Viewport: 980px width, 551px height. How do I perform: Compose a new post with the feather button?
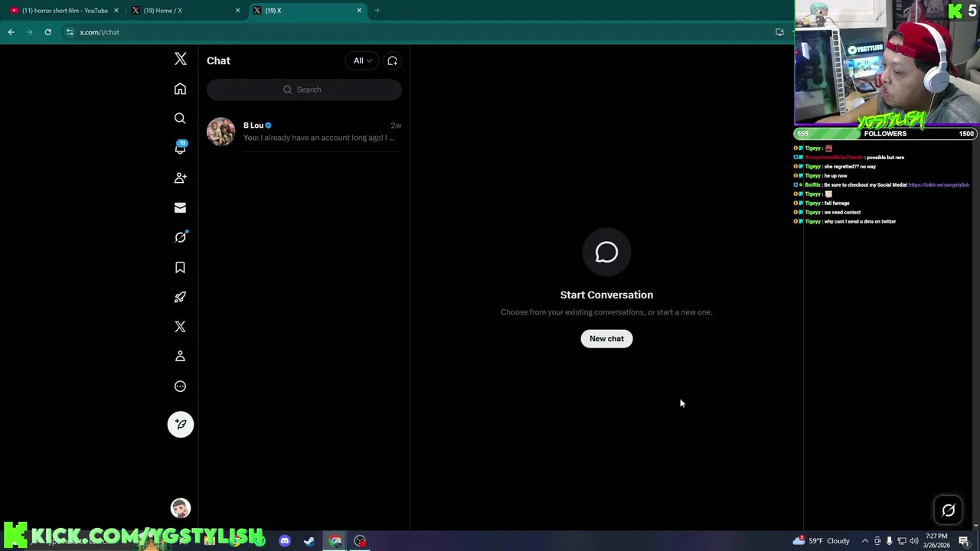181,424
